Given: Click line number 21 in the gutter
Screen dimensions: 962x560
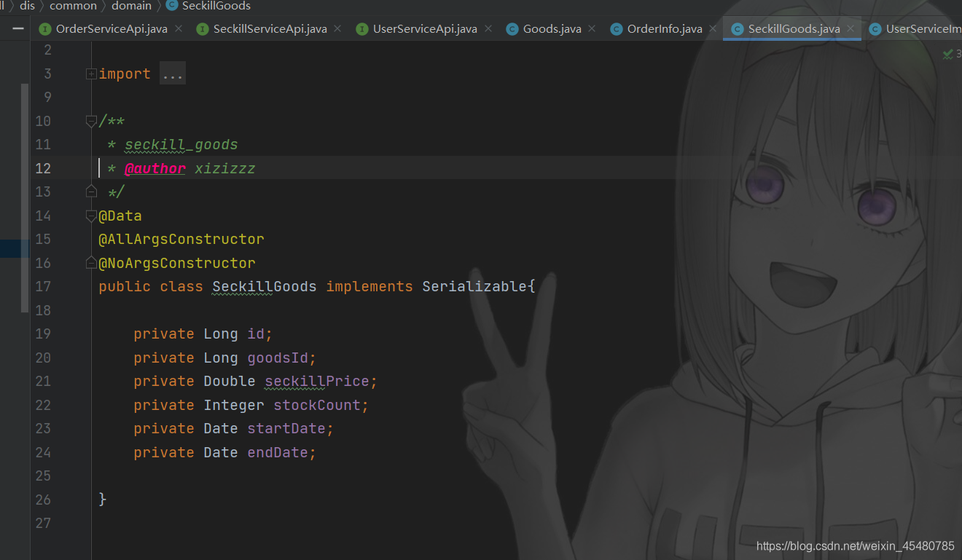Looking at the screenshot, I should 43,381.
